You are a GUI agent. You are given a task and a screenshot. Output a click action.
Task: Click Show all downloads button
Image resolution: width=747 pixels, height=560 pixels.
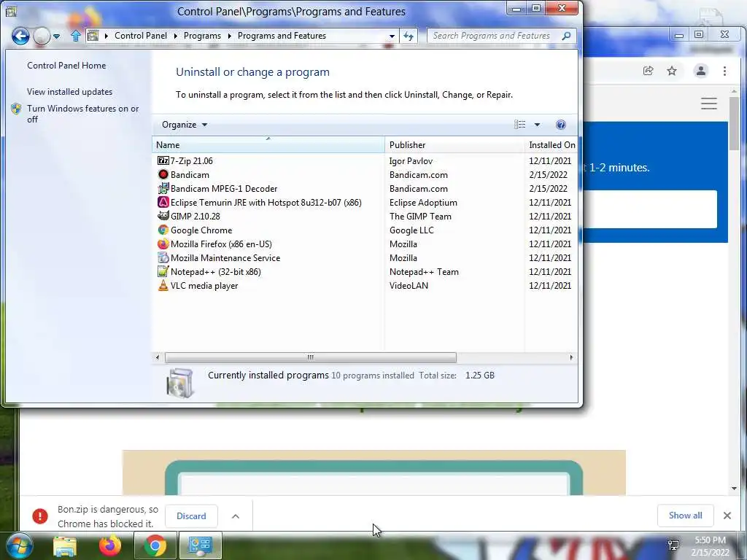685,516
